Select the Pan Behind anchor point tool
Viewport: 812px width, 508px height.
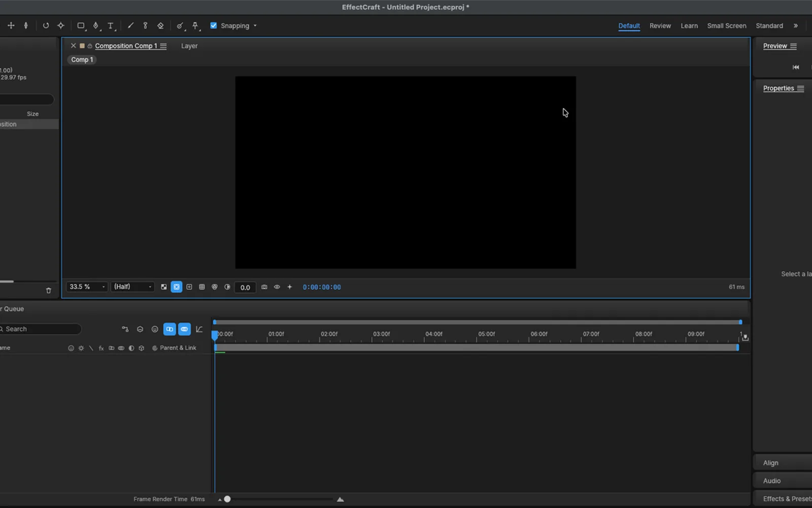point(61,25)
